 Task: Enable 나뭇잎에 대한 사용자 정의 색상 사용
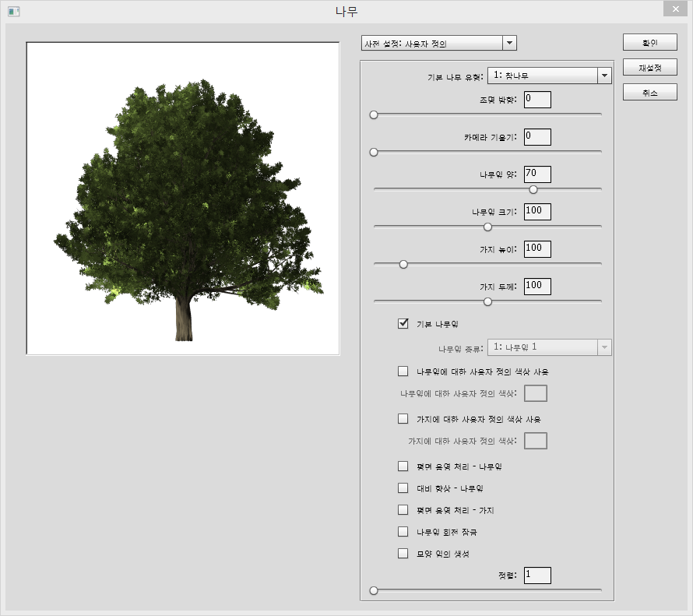tap(403, 371)
